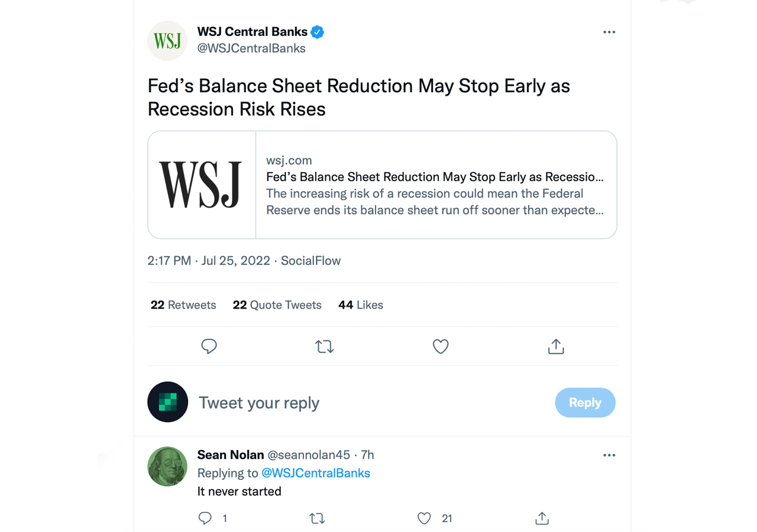Click the Share icon on the WSJ tweet
This screenshot has height=532, width=757.
click(555, 346)
